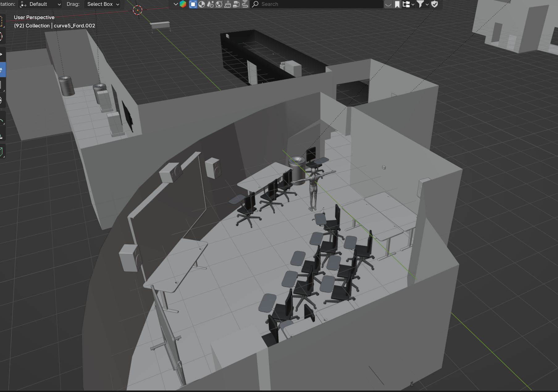Click the outliner display icon near the funnel
Screen dimensions: 558x392
click(406, 4)
